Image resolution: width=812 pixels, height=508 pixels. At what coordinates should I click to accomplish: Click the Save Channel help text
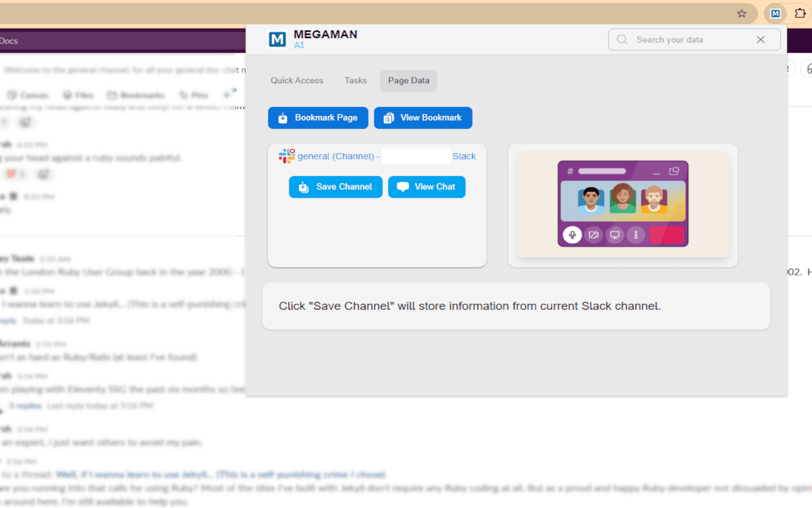(470, 306)
